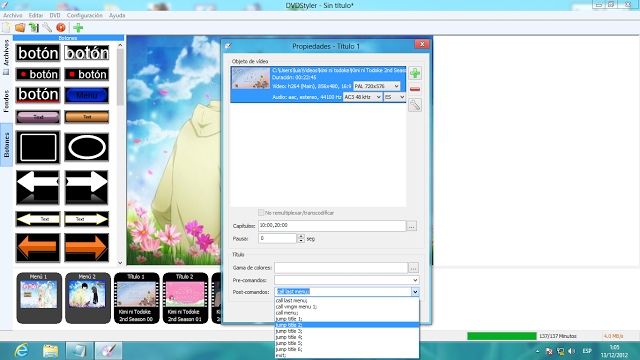This screenshot has width=640, height=360.
Task: Open the Archivo menu
Action: click(13, 16)
